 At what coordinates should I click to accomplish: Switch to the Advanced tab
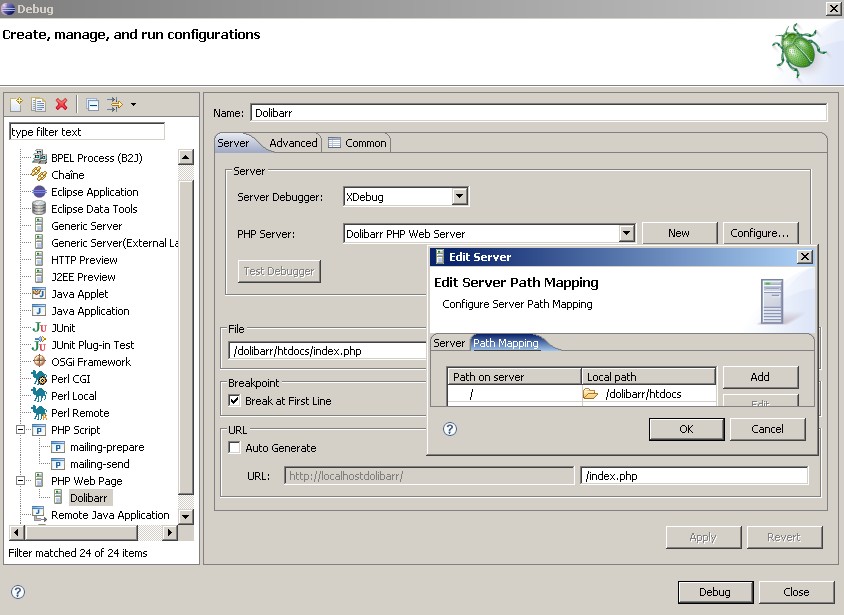[x=293, y=143]
